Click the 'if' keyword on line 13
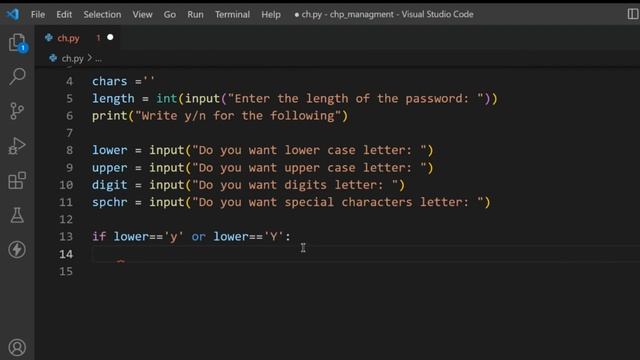640x360 pixels. pyautogui.click(x=99, y=236)
